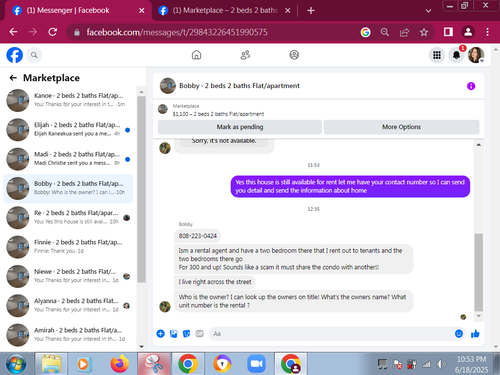
Task: Choose a GIF from the composer
Action: pos(199,334)
